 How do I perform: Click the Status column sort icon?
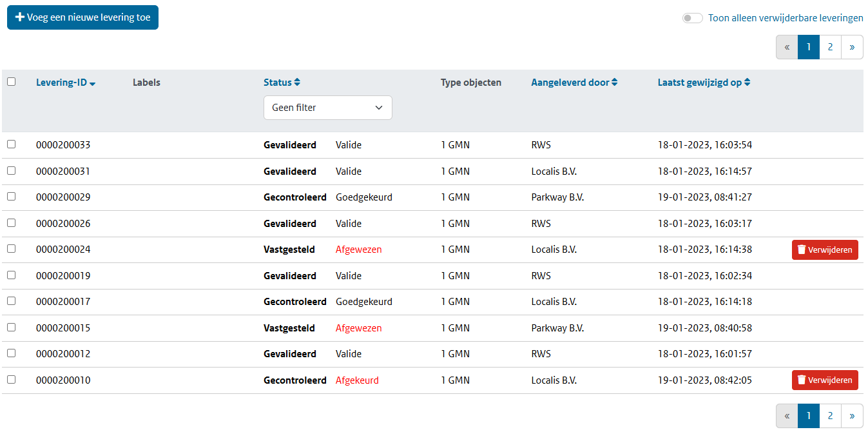point(297,83)
